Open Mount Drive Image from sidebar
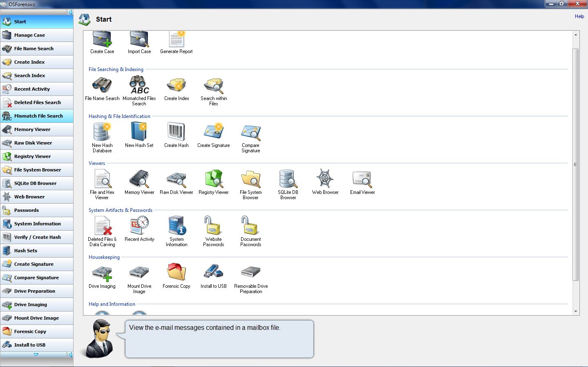The height and width of the screenshot is (367, 588). point(37,318)
